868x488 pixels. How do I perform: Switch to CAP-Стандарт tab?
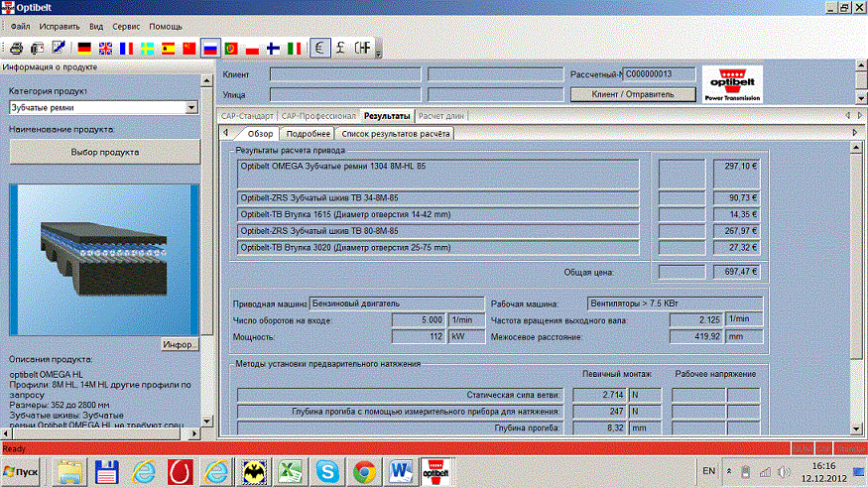[x=247, y=116]
